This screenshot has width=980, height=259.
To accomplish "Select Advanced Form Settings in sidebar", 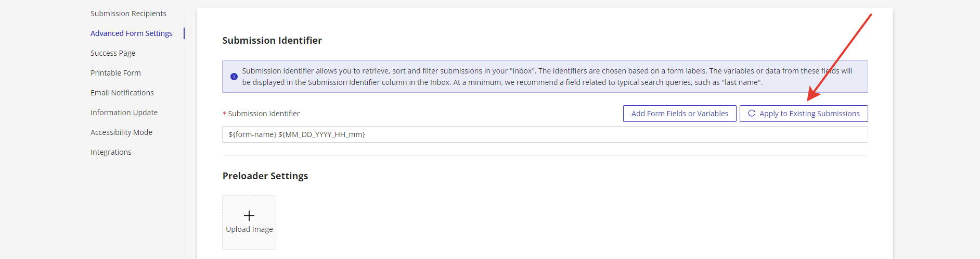I will 131,33.
